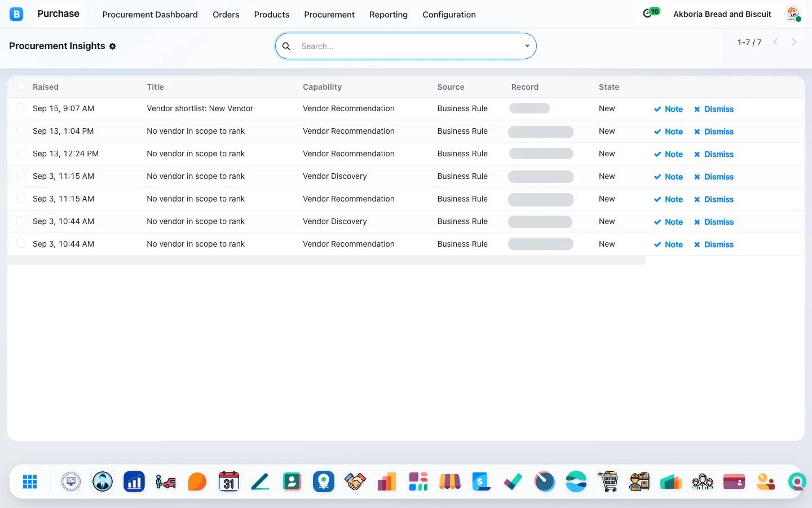Click the Procurement Insights settings gear
This screenshot has height=508, width=812.
click(x=113, y=46)
